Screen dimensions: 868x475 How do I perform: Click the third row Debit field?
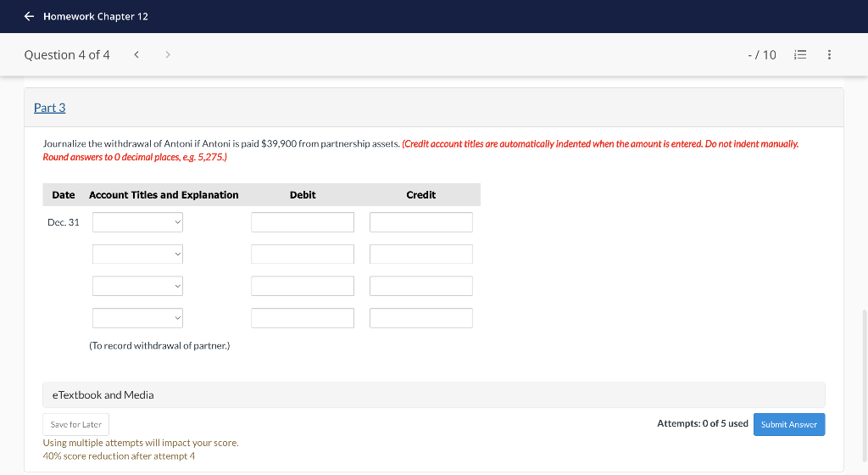click(303, 286)
